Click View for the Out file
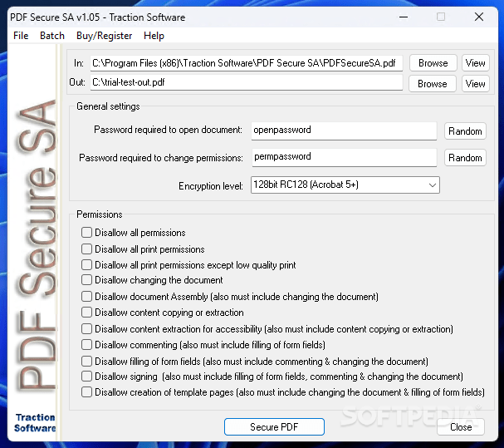Screen dimensions: 504x448 [476, 84]
